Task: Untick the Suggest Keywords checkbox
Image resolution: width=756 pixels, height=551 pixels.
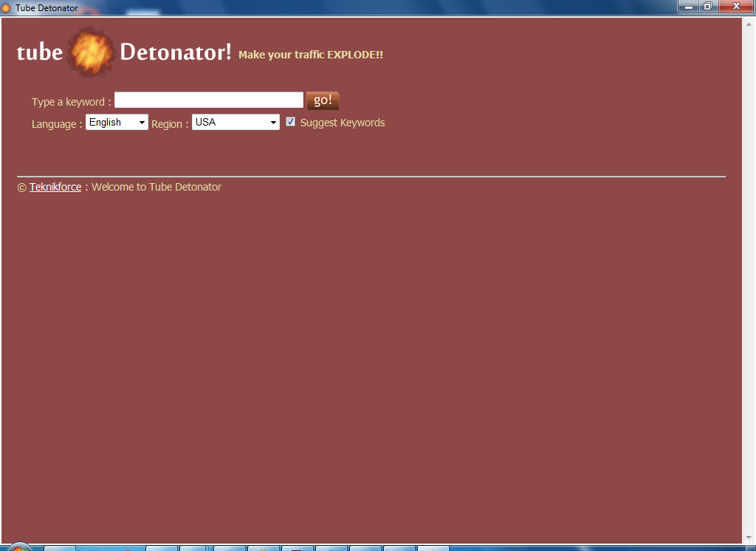Action: [290, 122]
